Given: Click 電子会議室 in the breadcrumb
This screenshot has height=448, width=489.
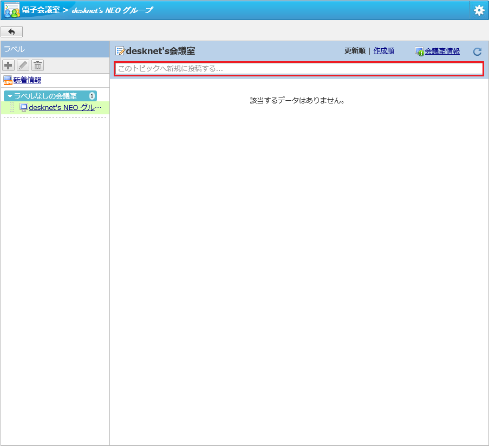Looking at the screenshot, I should coord(41,10).
